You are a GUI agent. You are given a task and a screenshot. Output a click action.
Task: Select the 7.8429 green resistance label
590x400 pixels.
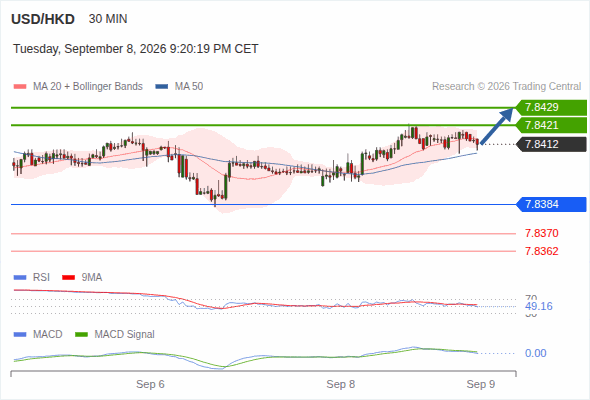[551, 107]
